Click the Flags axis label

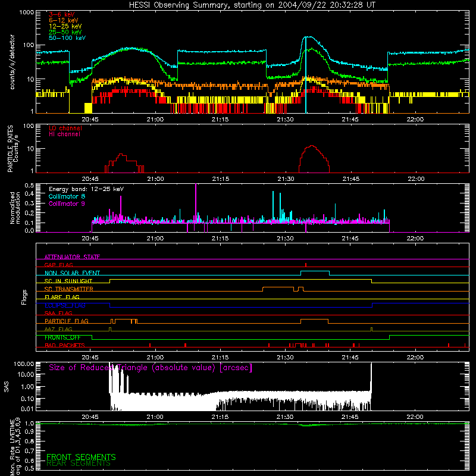tap(24, 297)
